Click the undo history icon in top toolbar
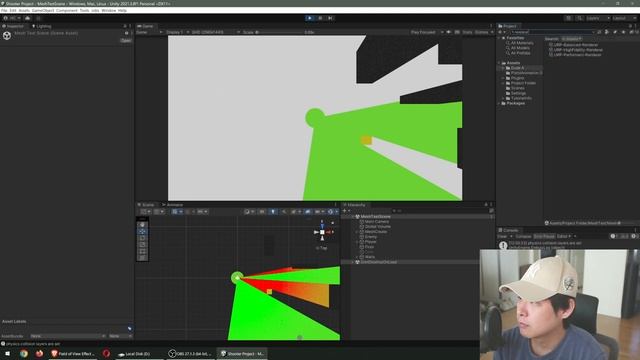Screen dimensions: 640x360 coord(568,18)
